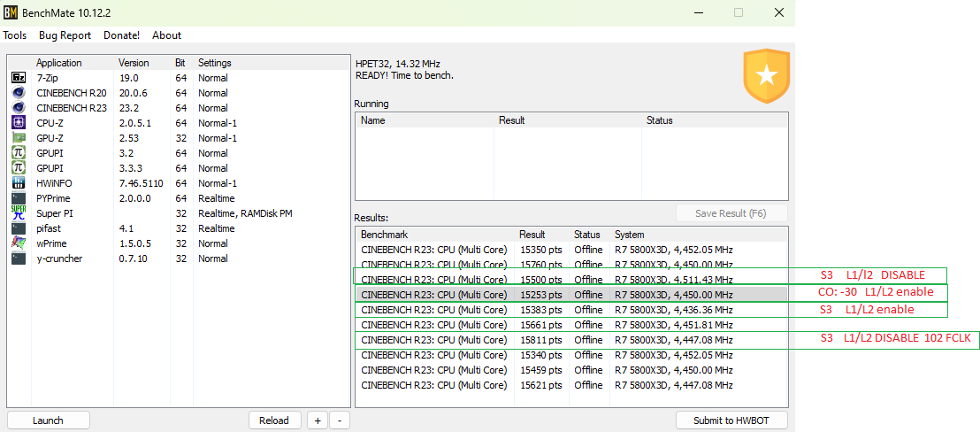Select the 15253 pts result row
Screen dimensions: 980x432
pyautogui.click(x=571, y=295)
